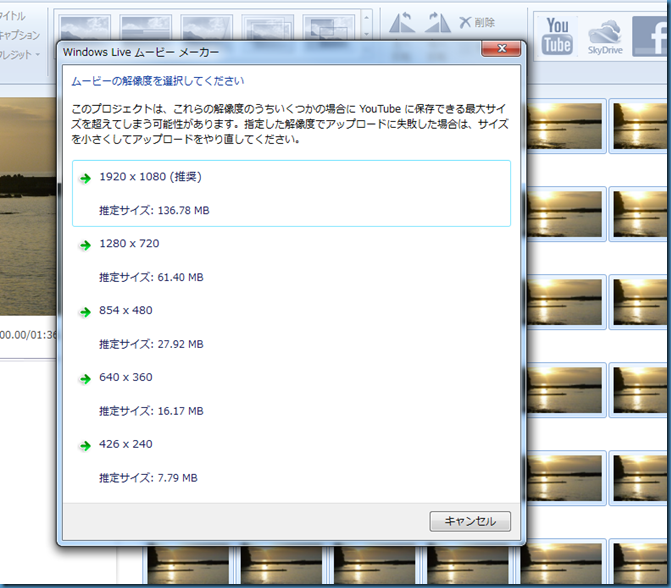Choose the 426 x 240 resolution
This screenshot has height=588, width=671.
[291, 460]
